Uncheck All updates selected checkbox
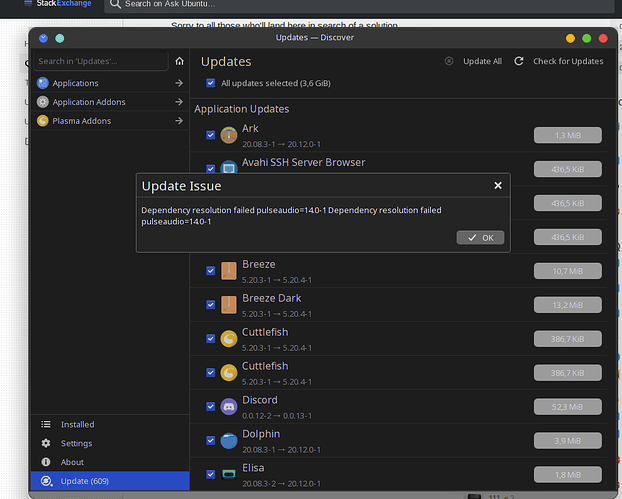 click(211, 83)
